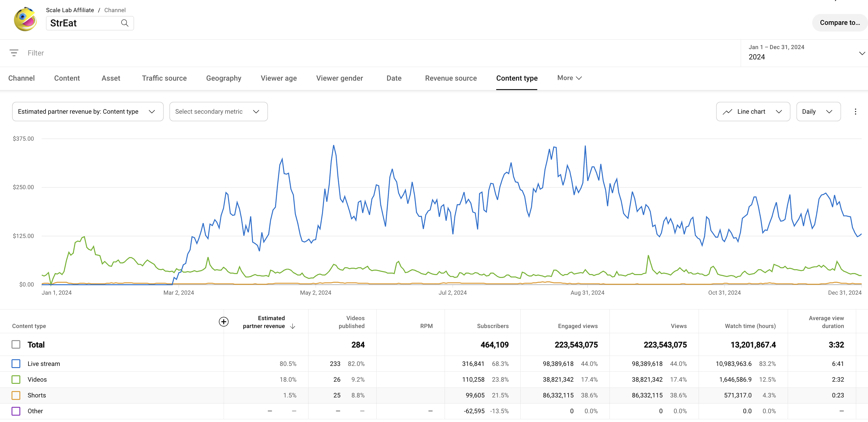
Task: Open the Select secondary metric dropdown
Action: [218, 112]
